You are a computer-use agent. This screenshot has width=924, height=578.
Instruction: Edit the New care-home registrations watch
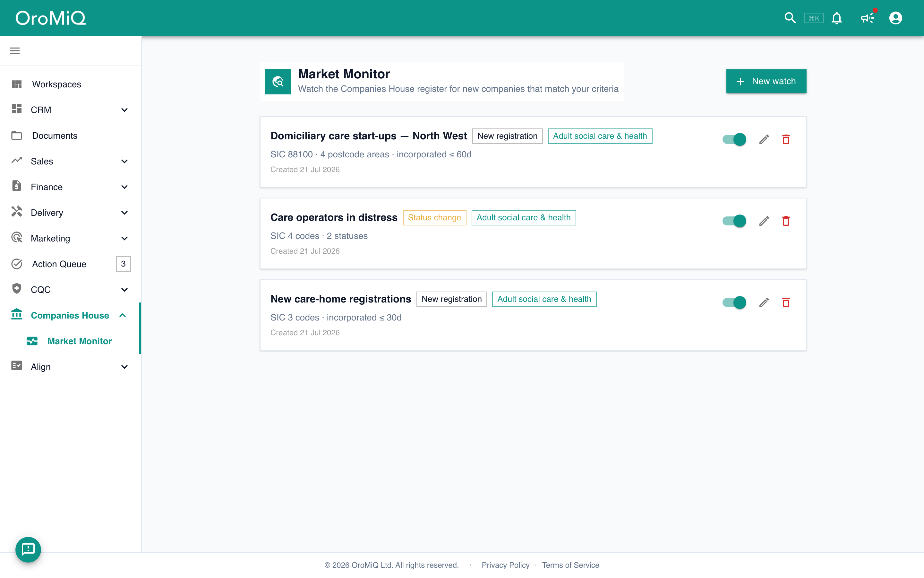tap(764, 303)
